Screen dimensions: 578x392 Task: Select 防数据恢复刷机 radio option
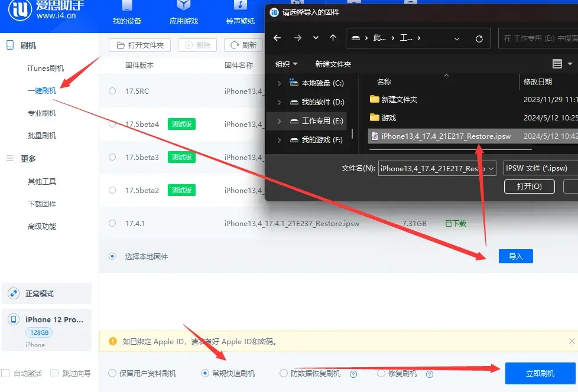[x=284, y=373]
